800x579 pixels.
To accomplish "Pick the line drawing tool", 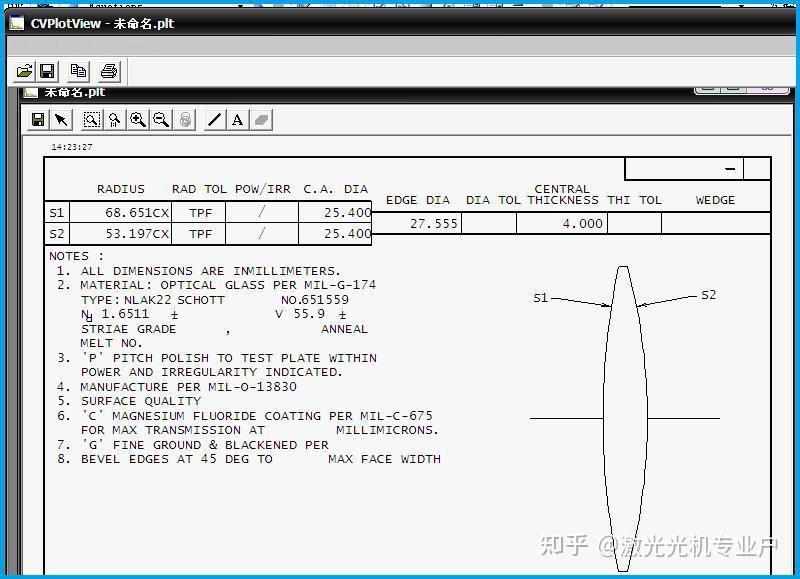I will click(x=213, y=119).
